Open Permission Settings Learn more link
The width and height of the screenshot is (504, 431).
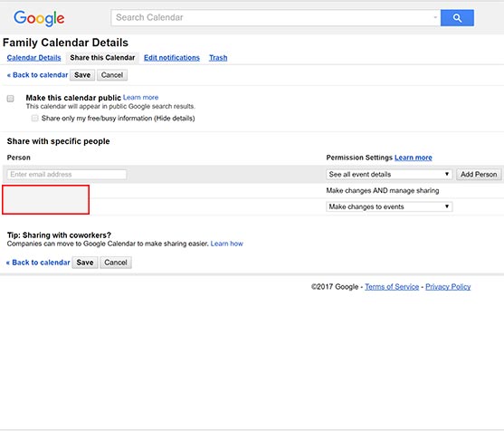[413, 158]
